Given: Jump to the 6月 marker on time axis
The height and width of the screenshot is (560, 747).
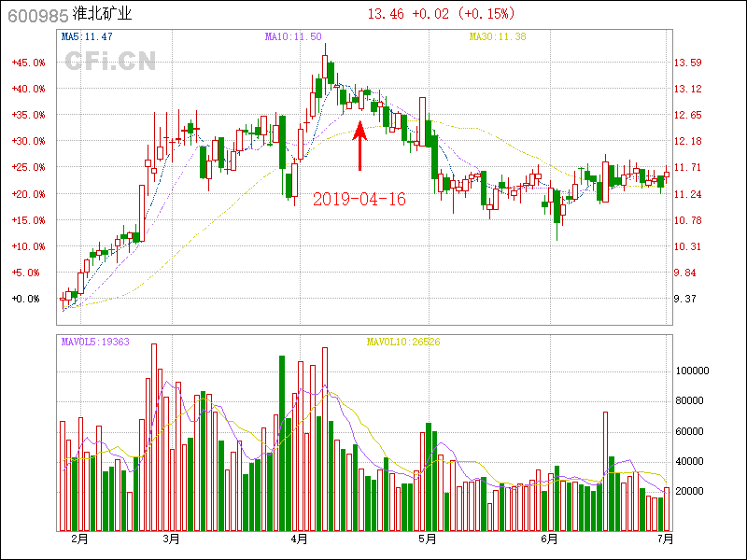Looking at the screenshot, I should coord(549,539).
